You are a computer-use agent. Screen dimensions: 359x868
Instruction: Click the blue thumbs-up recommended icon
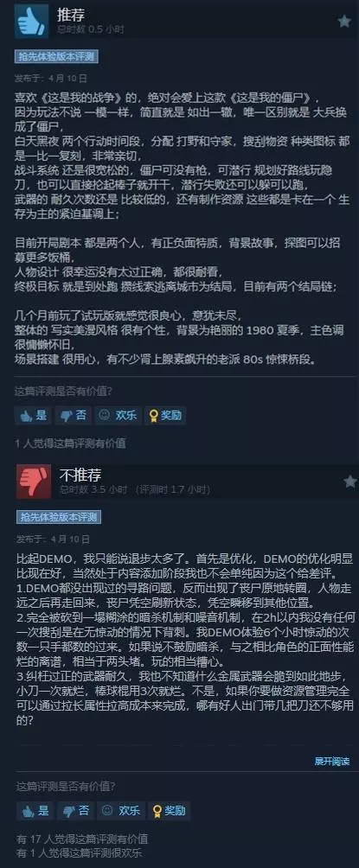point(32,22)
